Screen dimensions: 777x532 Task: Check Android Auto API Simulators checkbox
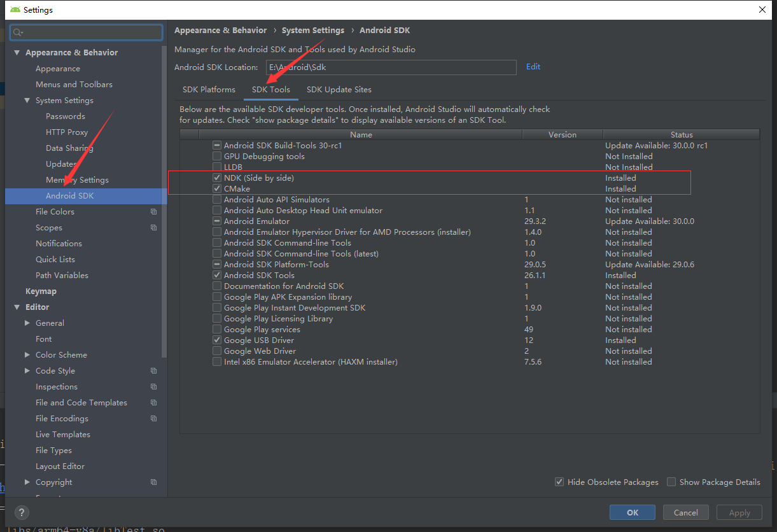coord(217,200)
